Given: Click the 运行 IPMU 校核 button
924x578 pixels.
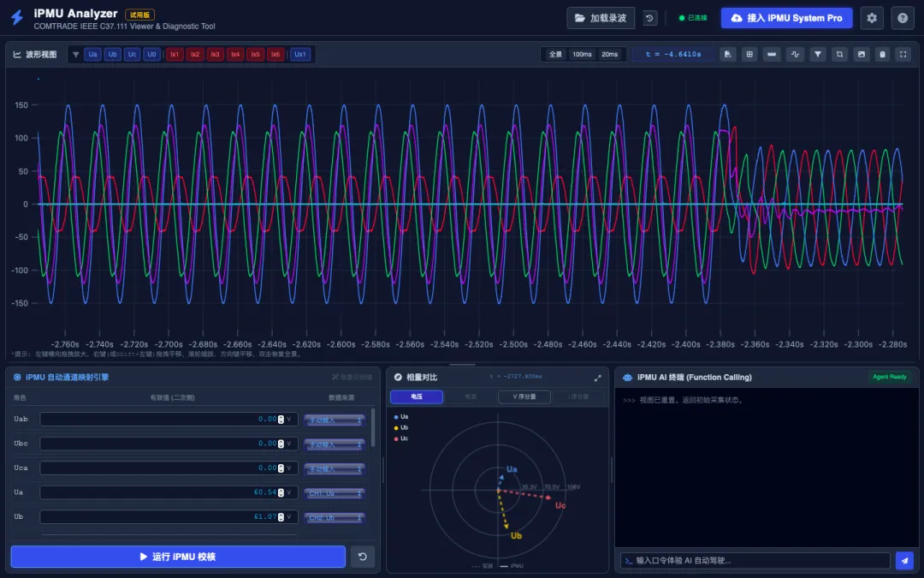Looking at the screenshot, I should [x=178, y=557].
